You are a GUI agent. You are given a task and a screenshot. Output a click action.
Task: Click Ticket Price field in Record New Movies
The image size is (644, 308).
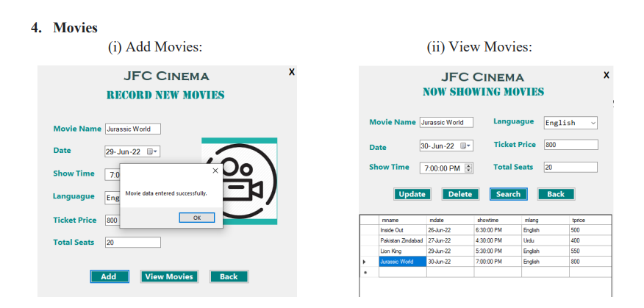(112, 220)
